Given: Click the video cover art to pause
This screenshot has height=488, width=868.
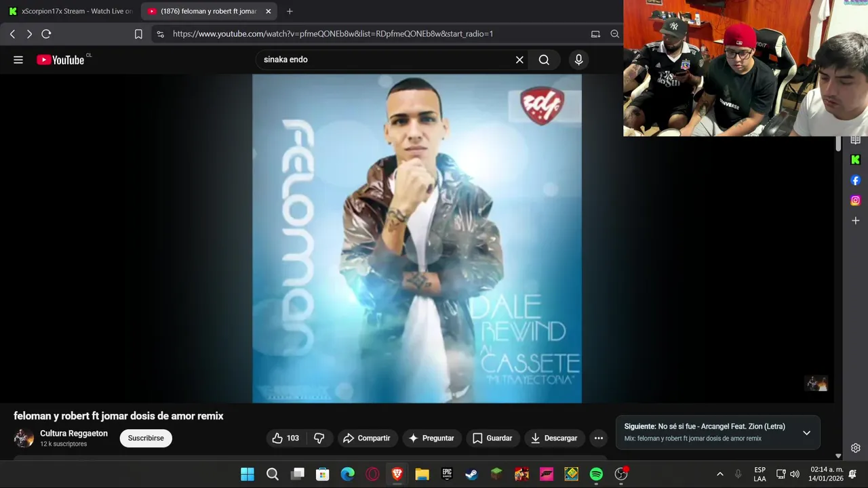Looking at the screenshot, I should point(417,239).
